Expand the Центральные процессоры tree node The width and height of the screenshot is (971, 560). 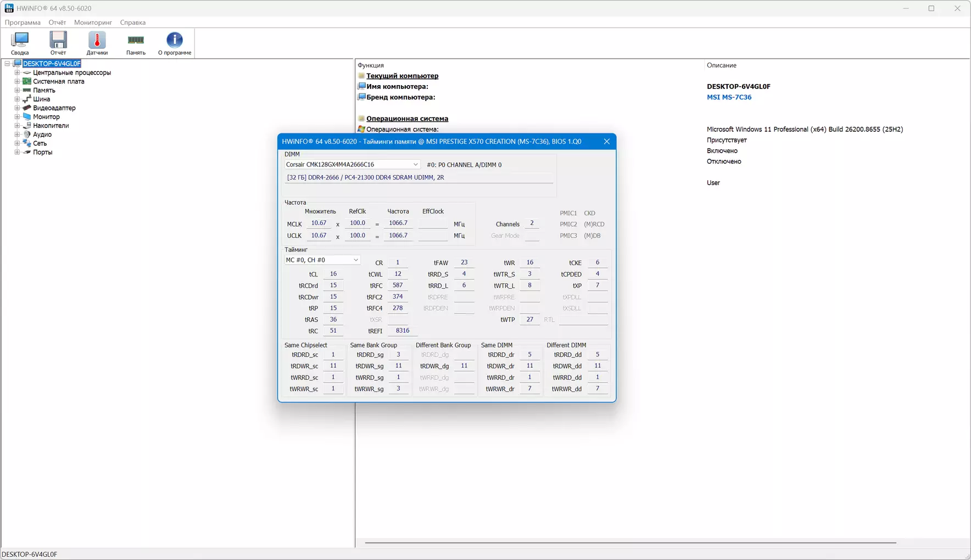click(17, 72)
